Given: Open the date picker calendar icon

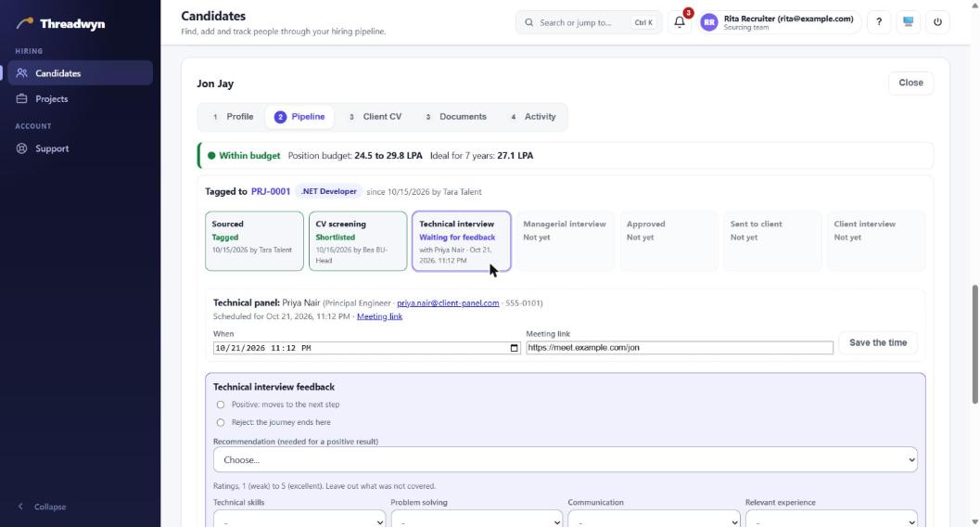Looking at the screenshot, I should [x=514, y=348].
